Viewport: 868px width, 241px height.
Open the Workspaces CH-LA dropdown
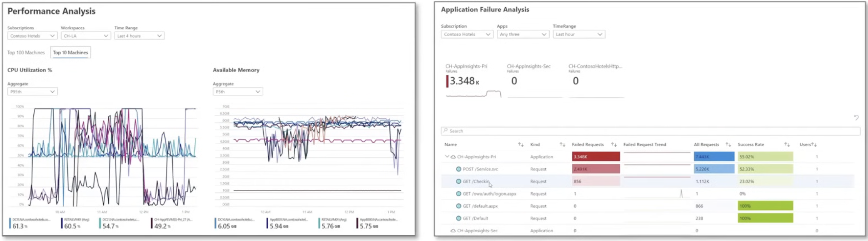86,36
